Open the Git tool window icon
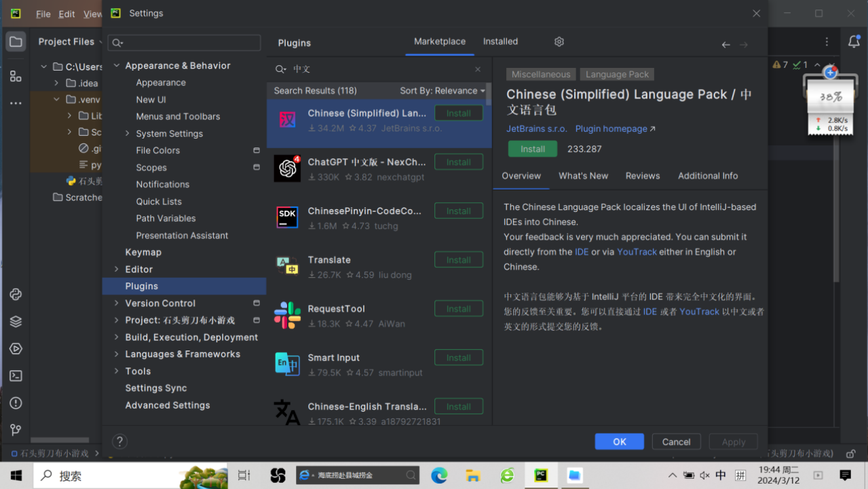Screen dimensions: 868x489 pyautogui.click(x=16, y=430)
